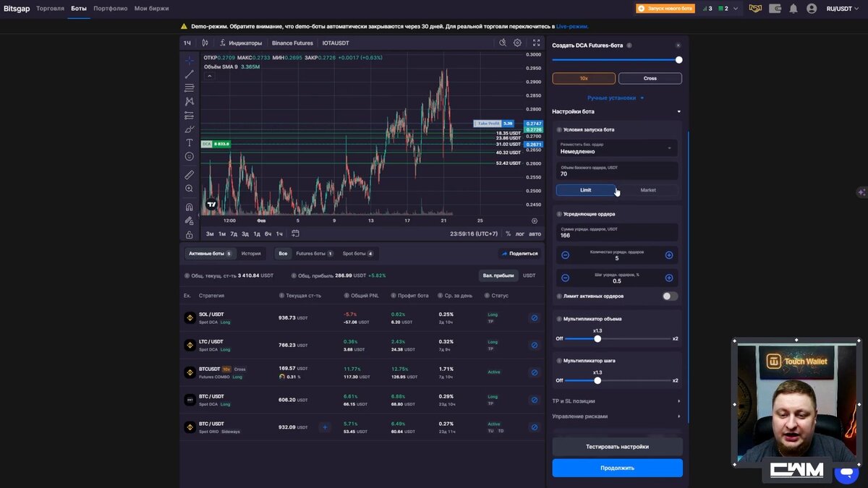Select the Text annotation tool
Image resolution: width=868 pixels, height=488 pixels.
point(190,142)
